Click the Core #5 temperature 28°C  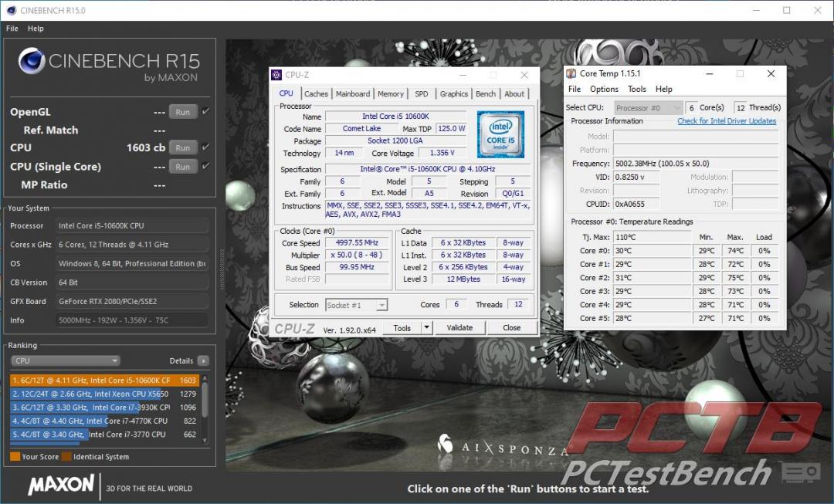(653, 318)
